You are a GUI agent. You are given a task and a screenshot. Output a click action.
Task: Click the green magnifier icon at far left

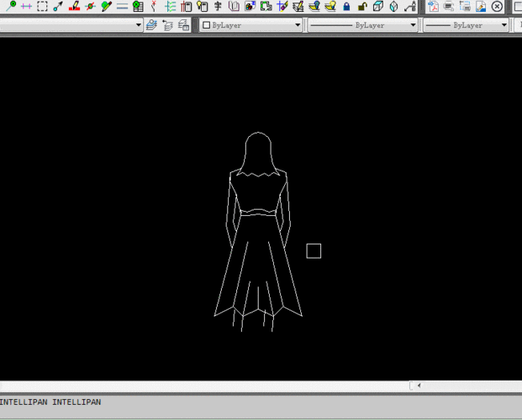point(11,7)
